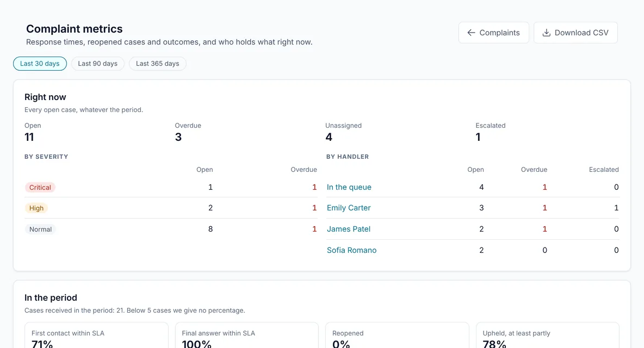The width and height of the screenshot is (644, 348).
Task: Click the Overdue column header in severity table
Action: (304, 170)
